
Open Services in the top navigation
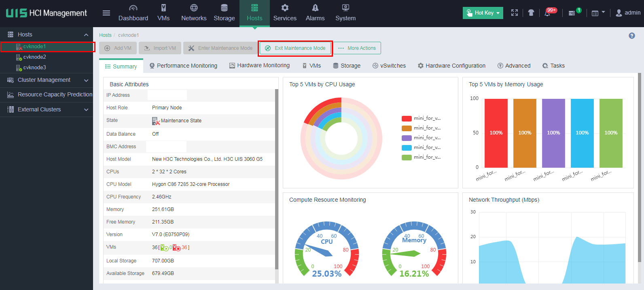pyautogui.click(x=285, y=13)
